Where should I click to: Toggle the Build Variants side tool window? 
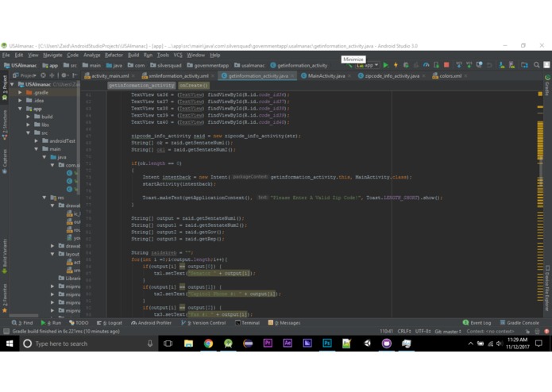5,256
